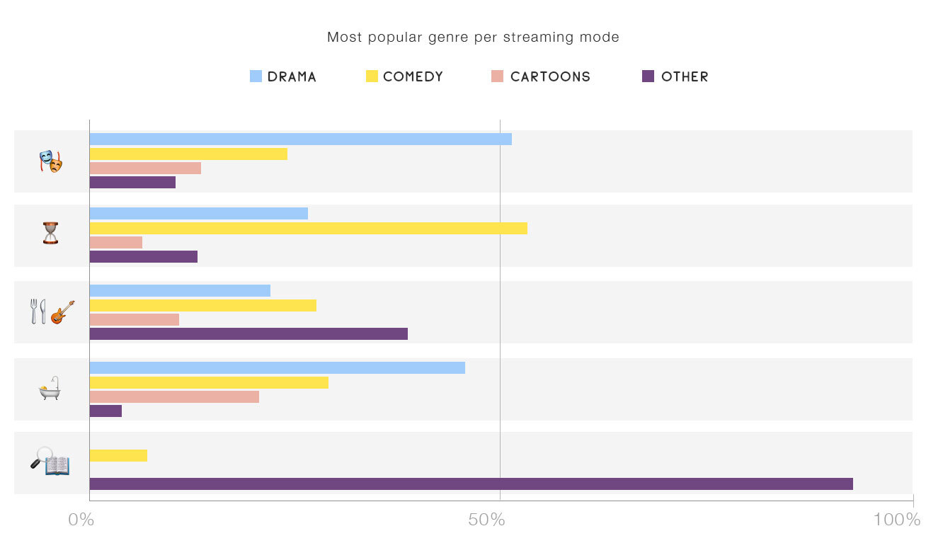The height and width of the screenshot is (560, 943).
Task: Click the theater masks emoji icon
Action: point(50,161)
